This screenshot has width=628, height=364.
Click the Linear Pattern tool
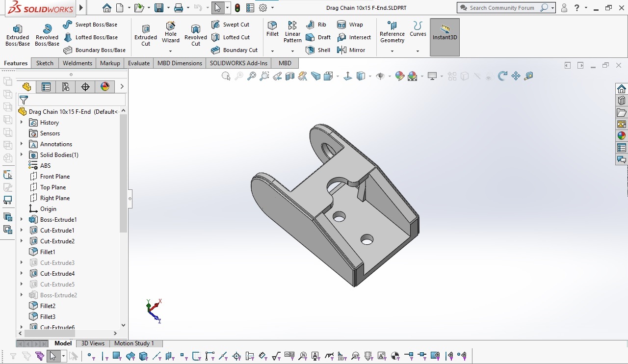pos(292,32)
